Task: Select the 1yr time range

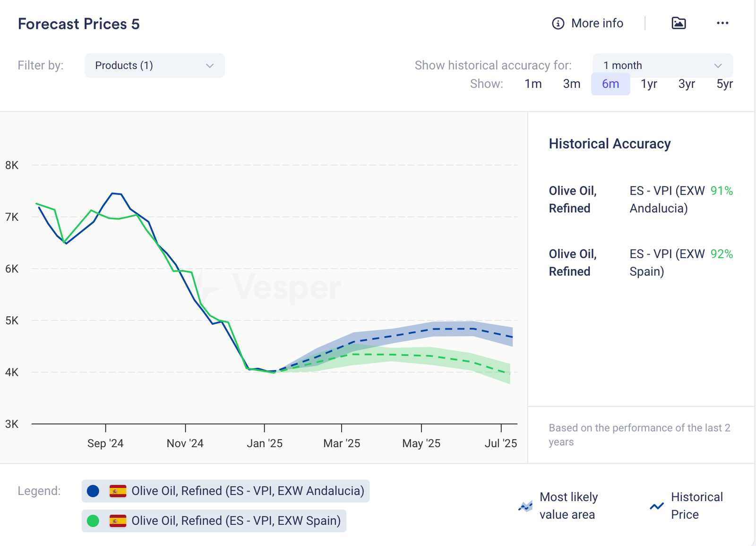Action: [x=649, y=84]
